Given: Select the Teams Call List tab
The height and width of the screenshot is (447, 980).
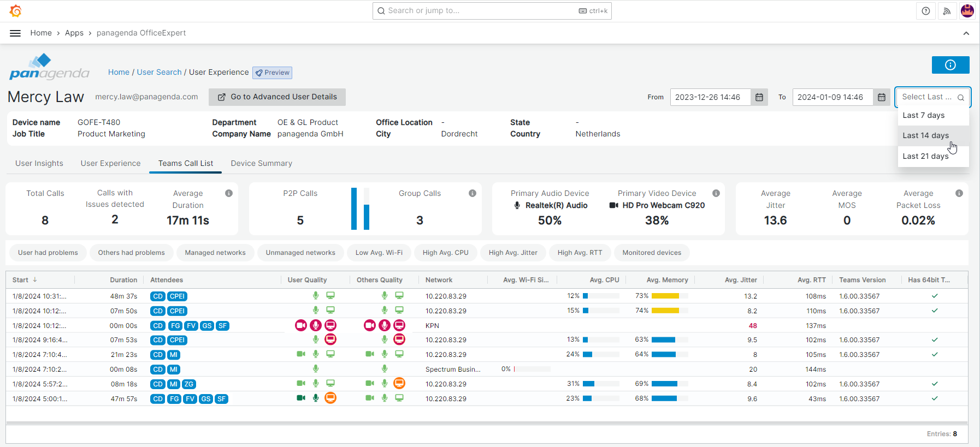Looking at the screenshot, I should coord(186,163).
